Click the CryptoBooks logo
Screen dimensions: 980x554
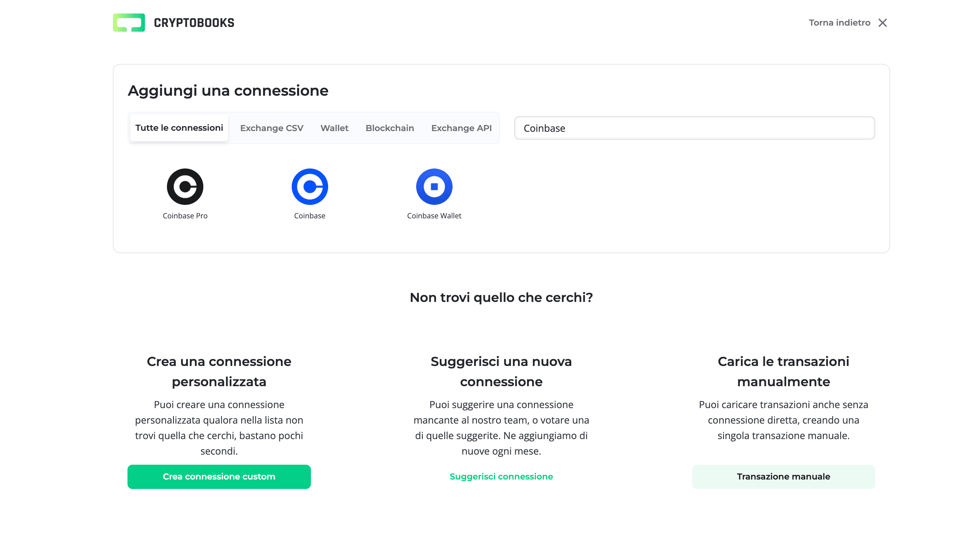pos(174,23)
